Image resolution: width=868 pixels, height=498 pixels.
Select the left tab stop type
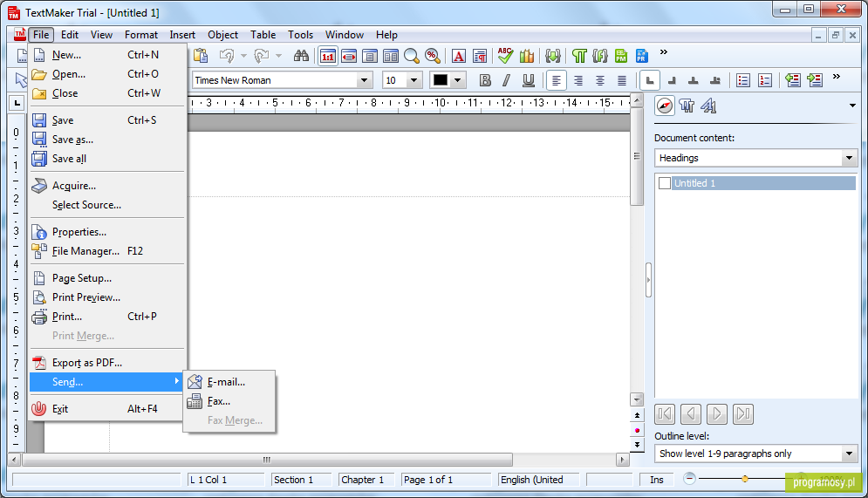click(650, 81)
